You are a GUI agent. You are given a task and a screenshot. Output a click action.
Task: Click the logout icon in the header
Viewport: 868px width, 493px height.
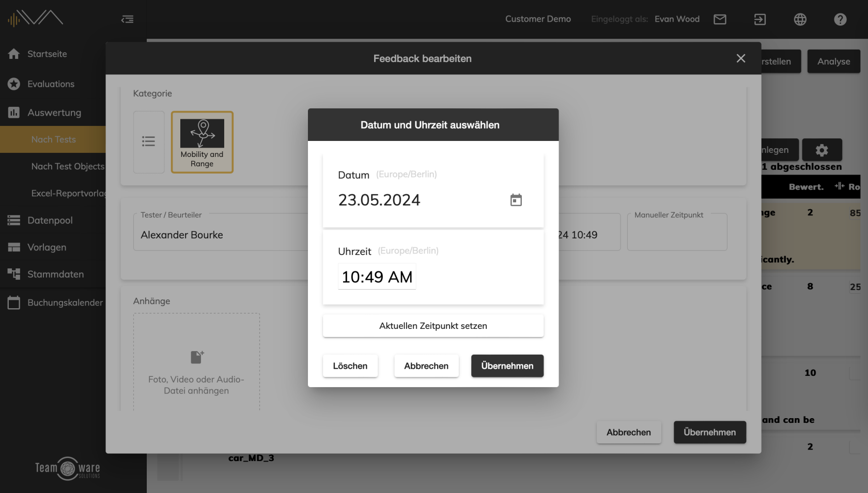click(x=760, y=19)
